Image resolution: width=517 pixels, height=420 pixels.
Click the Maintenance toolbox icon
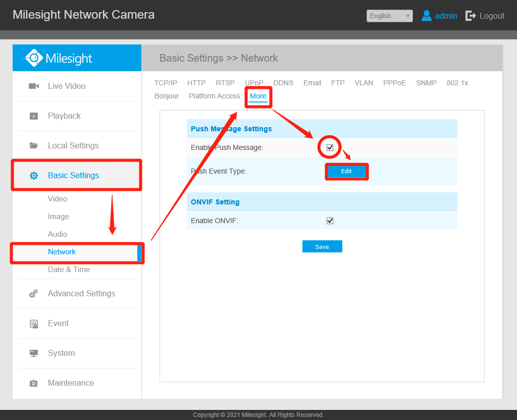point(34,383)
